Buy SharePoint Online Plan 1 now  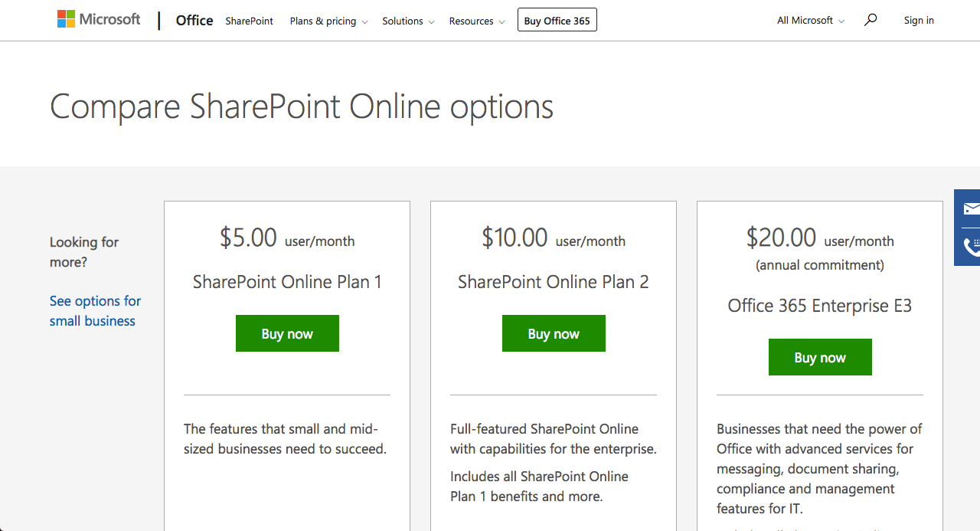(x=287, y=333)
